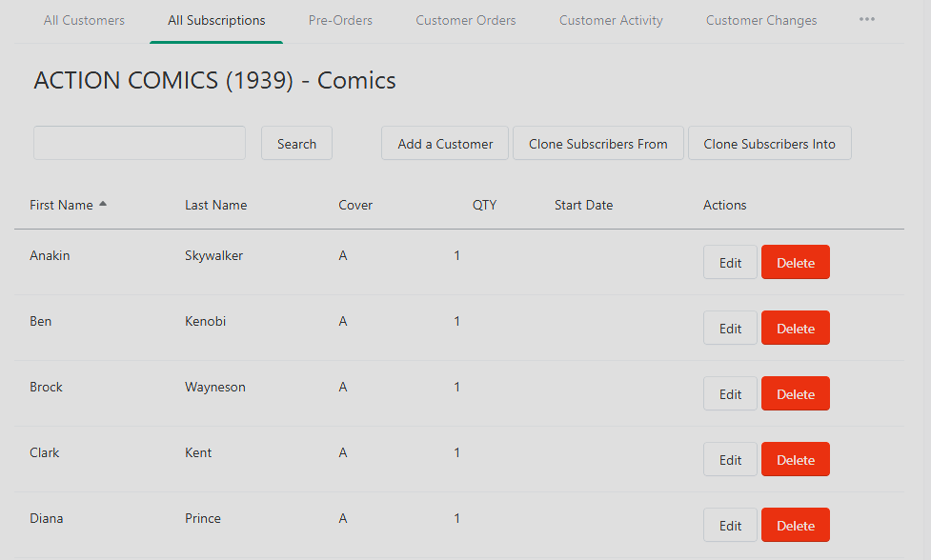The width and height of the screenshot is (931, 560).
Task: Select the 'Anakin' first name cell
Action: (50, 255)
